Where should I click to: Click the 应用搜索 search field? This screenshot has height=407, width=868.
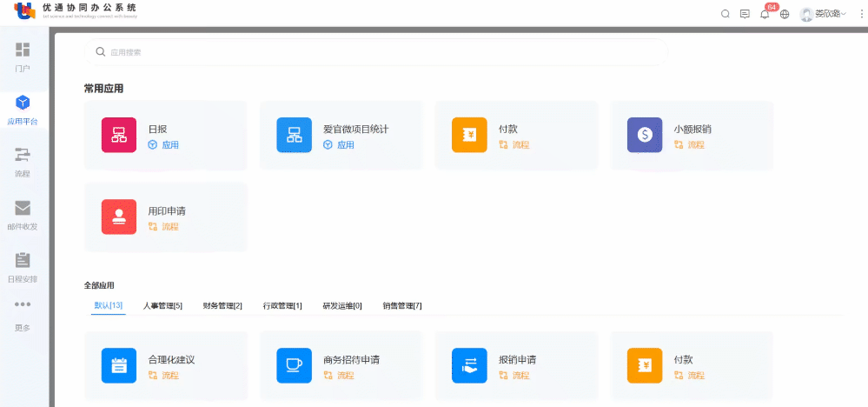375,52
